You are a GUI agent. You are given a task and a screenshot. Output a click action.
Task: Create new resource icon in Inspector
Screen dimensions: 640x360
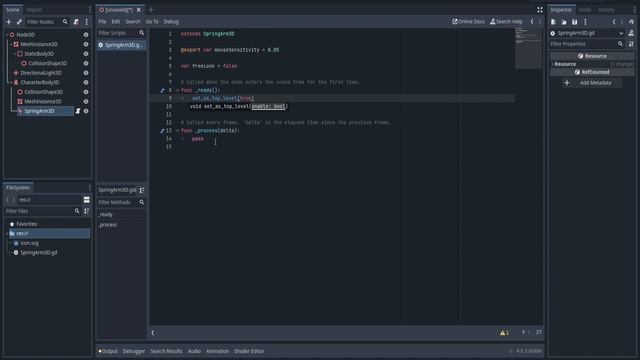point(553,22)
